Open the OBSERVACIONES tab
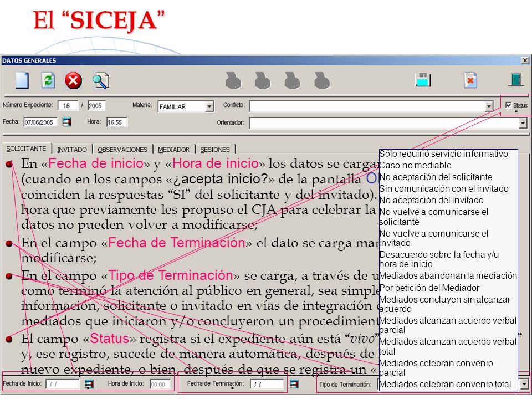 click(x=122, y=149)
